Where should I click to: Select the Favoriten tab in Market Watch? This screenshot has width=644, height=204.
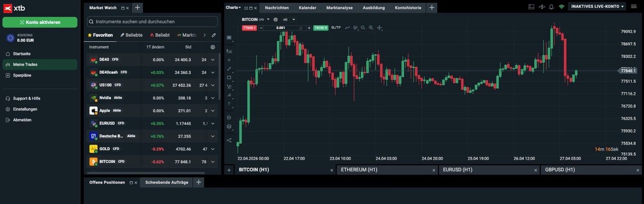click(x=100, y=35)
